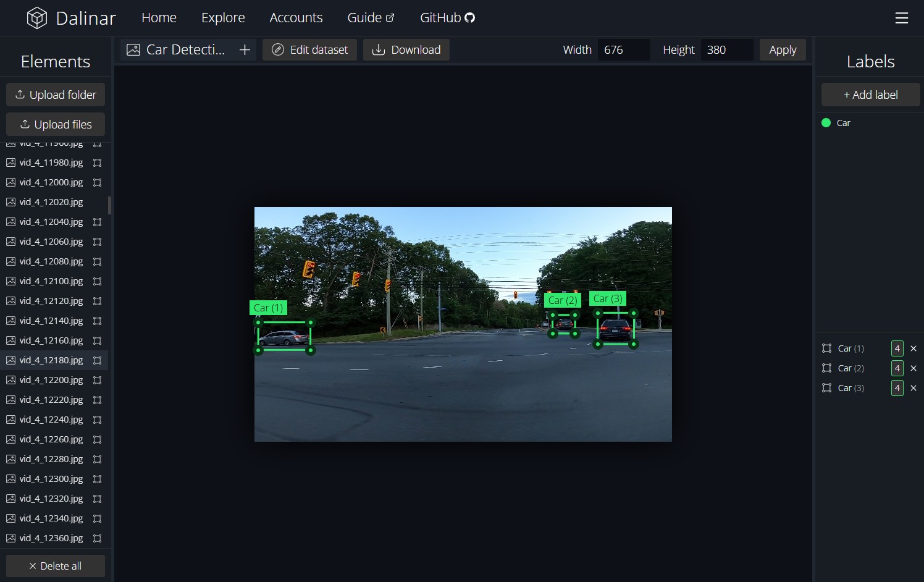Click the annotation icon next to vid_4_12180.jpg
Viewport: 924px width, 582px height.
click(98, 360)
